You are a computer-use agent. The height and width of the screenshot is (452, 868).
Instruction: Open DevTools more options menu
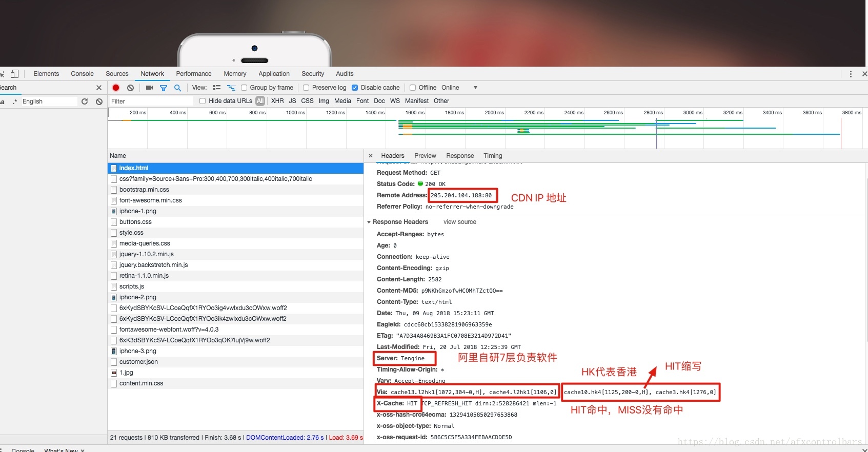851,74
